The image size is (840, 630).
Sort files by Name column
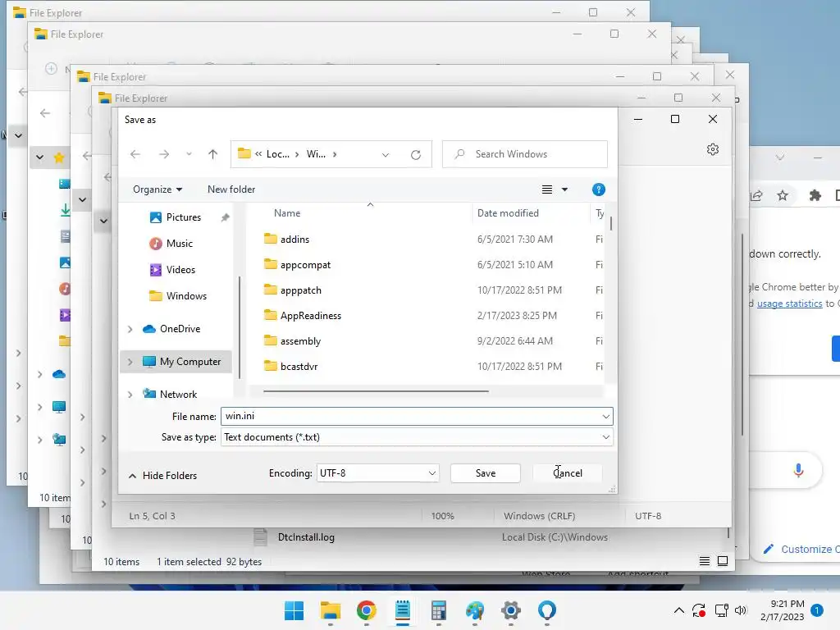287,213
